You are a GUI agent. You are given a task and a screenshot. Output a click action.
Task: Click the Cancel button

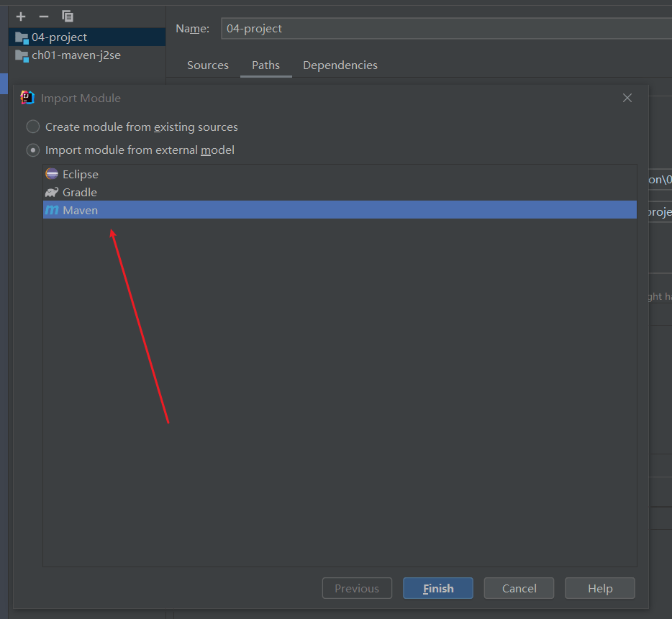pyautogui.click(x=519, y=588)
